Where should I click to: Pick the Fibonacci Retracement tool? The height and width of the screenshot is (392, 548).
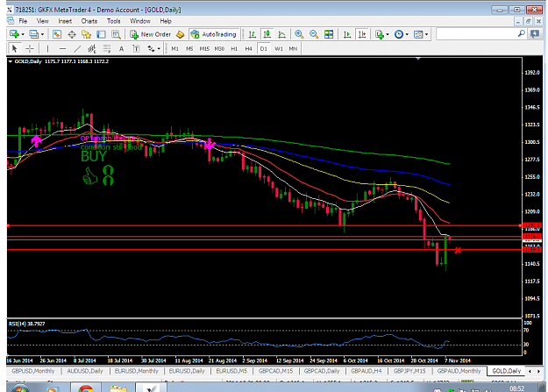coord(107,48)
